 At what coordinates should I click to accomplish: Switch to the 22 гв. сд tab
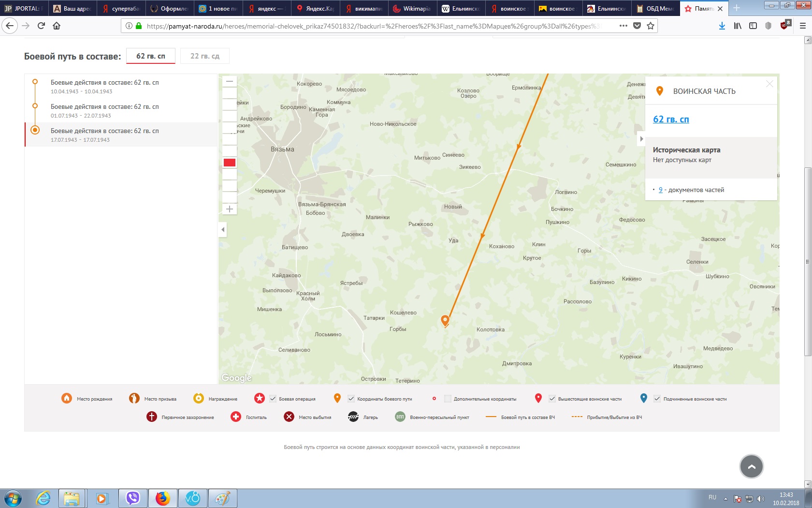point(205,56)
